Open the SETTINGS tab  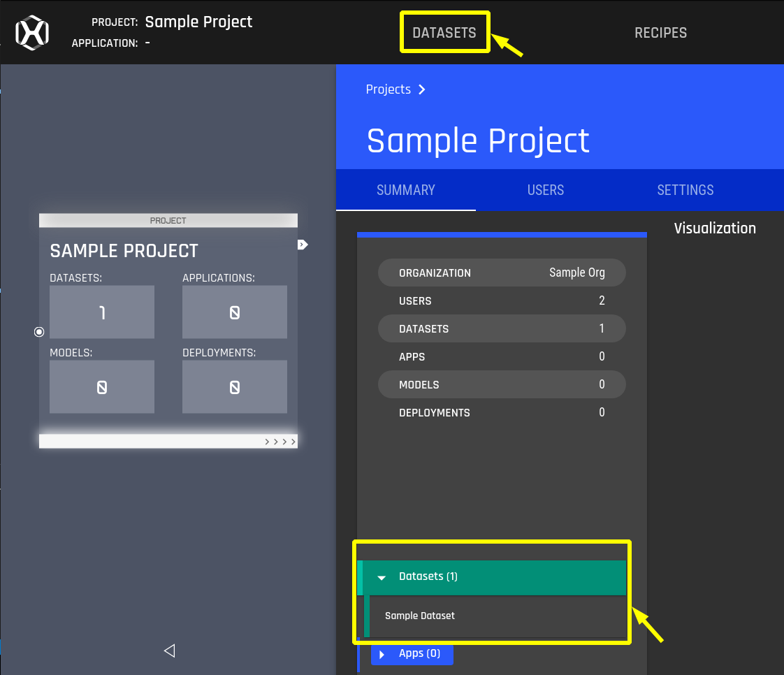685,190
